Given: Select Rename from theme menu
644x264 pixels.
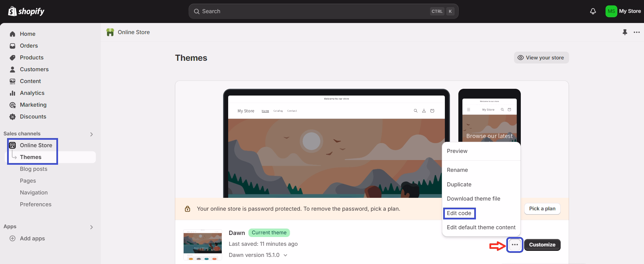Looking at the screenshot, I should click(481, 170).
